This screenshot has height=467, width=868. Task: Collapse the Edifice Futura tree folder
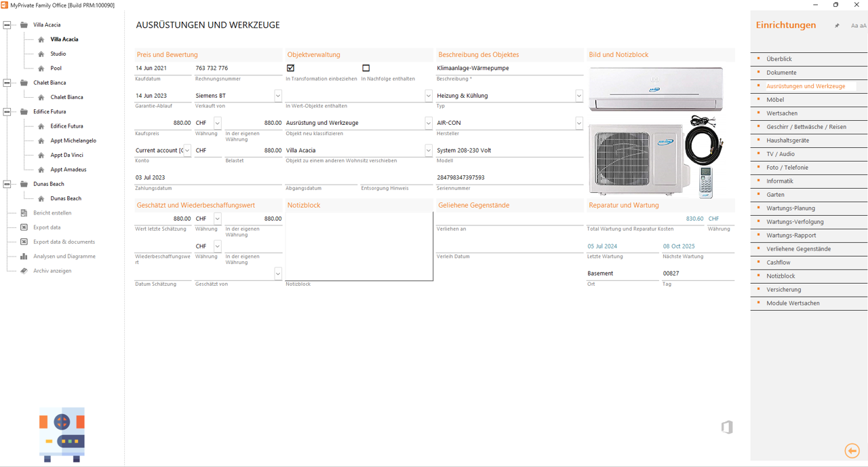pos(7,112)
